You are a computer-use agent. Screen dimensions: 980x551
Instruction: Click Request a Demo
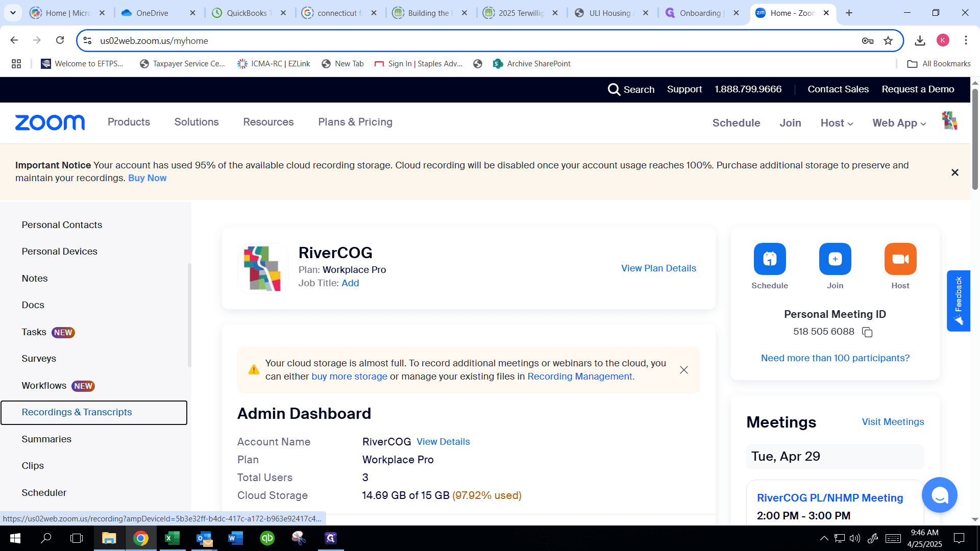(x=918, y=89)
